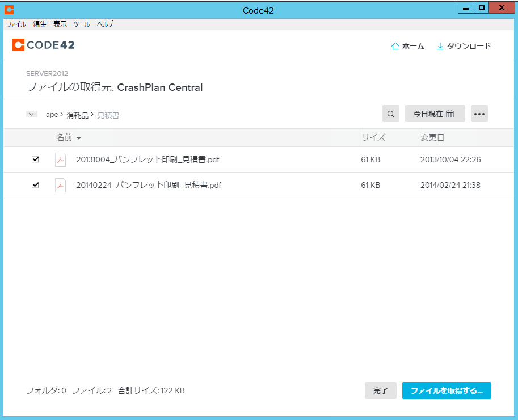
Task: Open the ツール menu
Action: pyautogui.click(x=82, y=24)
